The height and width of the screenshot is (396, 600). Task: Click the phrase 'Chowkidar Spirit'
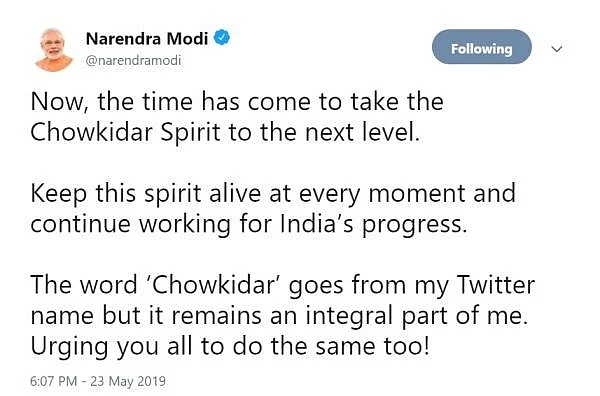point(125,133)
